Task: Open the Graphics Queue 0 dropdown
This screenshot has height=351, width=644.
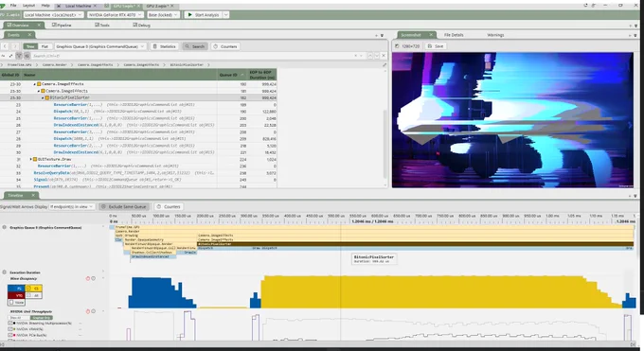Action: 99,46
